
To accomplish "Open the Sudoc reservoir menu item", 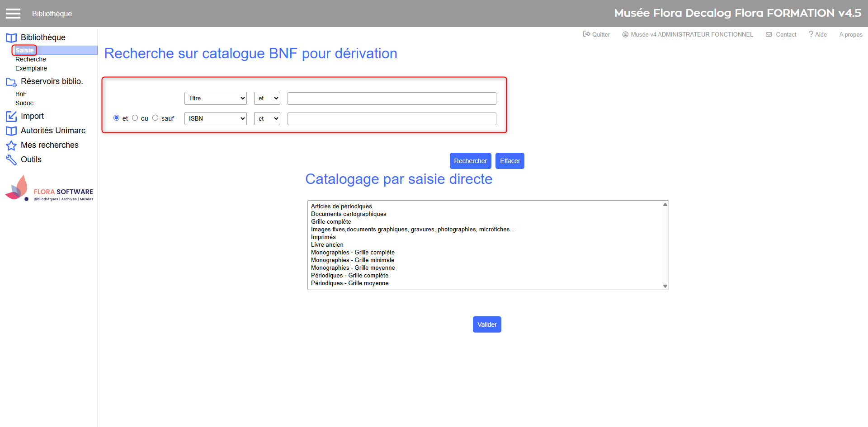I will click(x=24, y=103).
